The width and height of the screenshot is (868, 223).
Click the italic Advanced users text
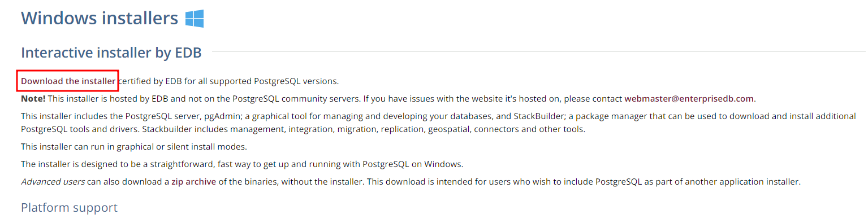tap(53, 182)
